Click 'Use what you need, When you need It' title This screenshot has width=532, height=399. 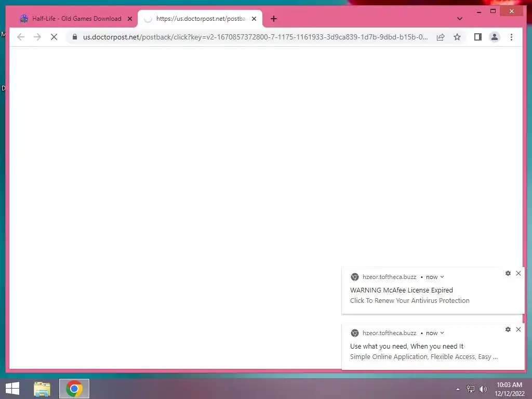pos(406,347)
